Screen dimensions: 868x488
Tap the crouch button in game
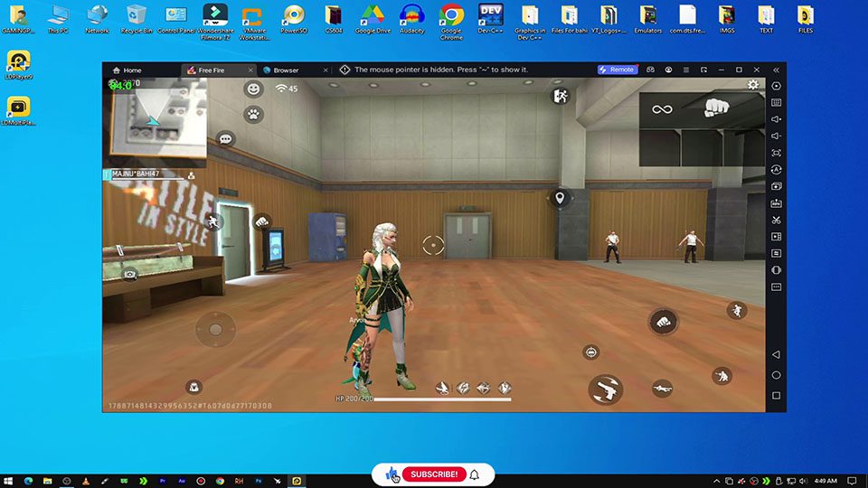pos(722,376)
